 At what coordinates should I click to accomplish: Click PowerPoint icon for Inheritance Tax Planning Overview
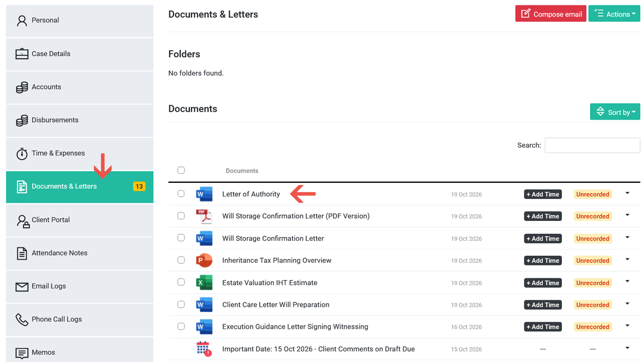coord(204,260)
